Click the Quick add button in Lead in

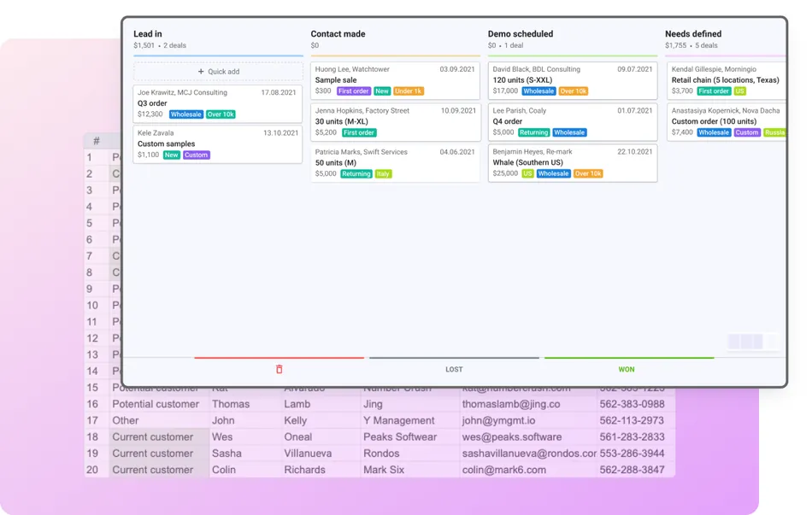pyautogui.click(x=218, y=72)
